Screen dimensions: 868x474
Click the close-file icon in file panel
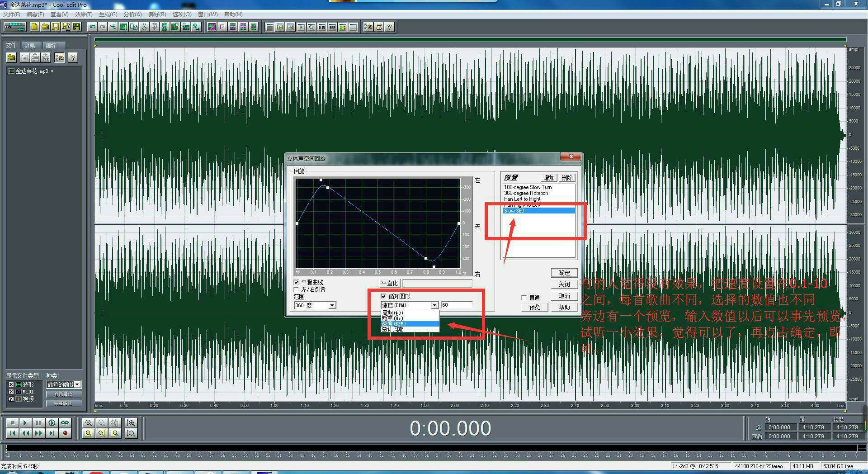point(25,57)
